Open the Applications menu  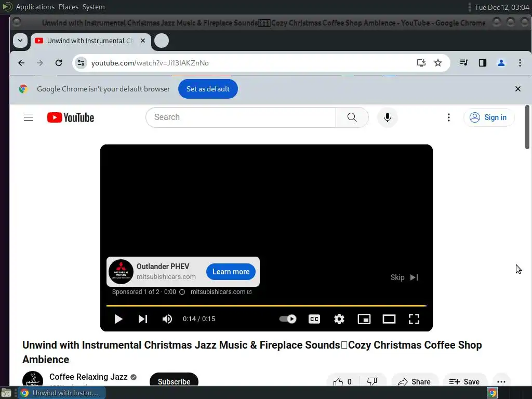click(x=35, y=7)
